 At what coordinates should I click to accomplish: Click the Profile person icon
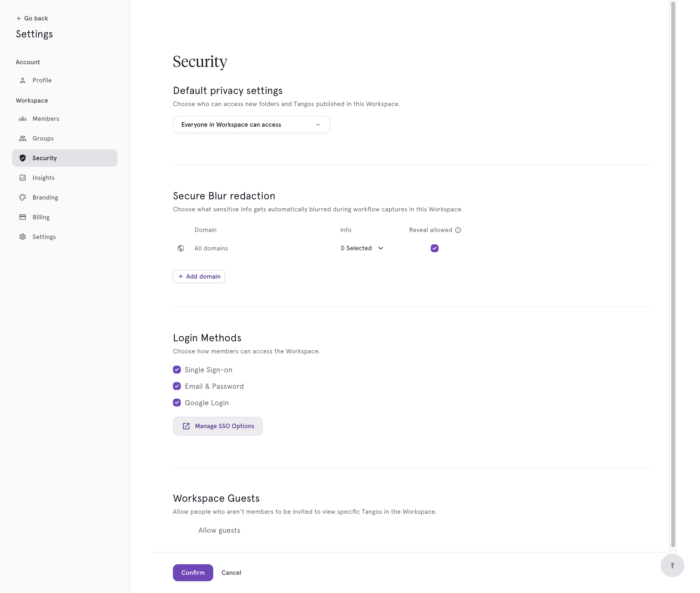click(x=23, y=80)
